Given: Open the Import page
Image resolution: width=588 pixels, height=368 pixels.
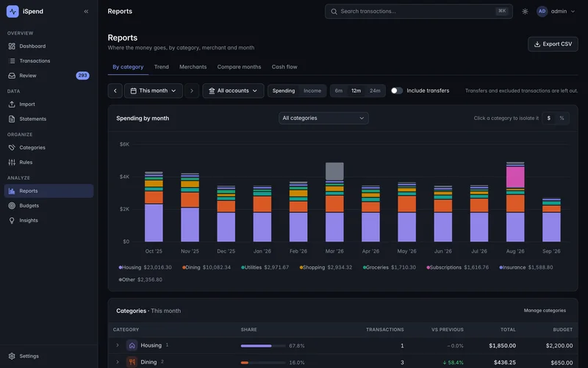Looking at the screenshot, I should 49,104.
